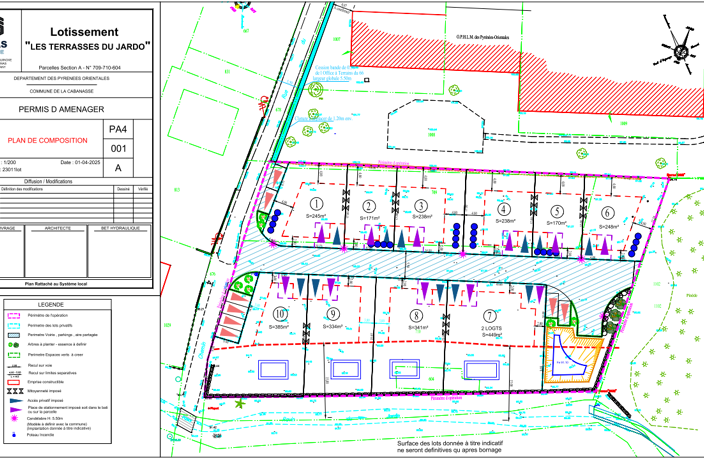704x458 pixels.
Task: Click the green trees to plant legend symbol
Action: click(x=14, y=344)
